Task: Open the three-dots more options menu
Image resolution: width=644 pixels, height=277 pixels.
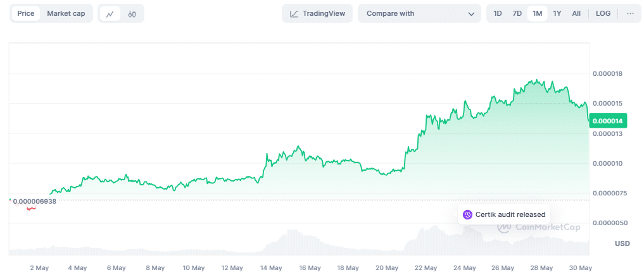Action: click(x=630, y=13)
